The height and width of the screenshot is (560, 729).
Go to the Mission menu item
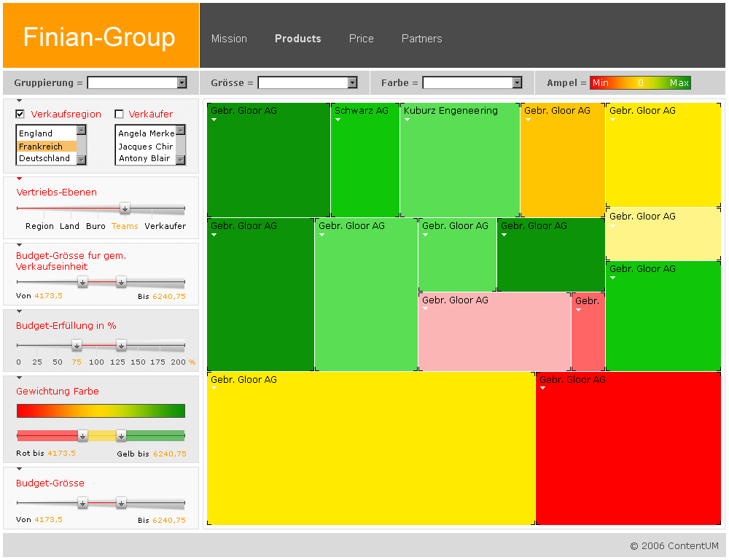pos(229,39)
